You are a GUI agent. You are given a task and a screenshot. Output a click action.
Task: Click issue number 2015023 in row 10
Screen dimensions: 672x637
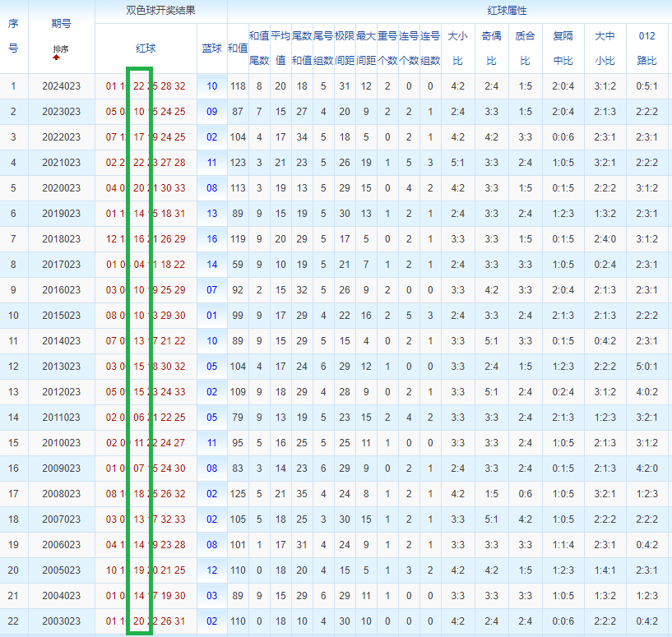(x=62, y=316)
